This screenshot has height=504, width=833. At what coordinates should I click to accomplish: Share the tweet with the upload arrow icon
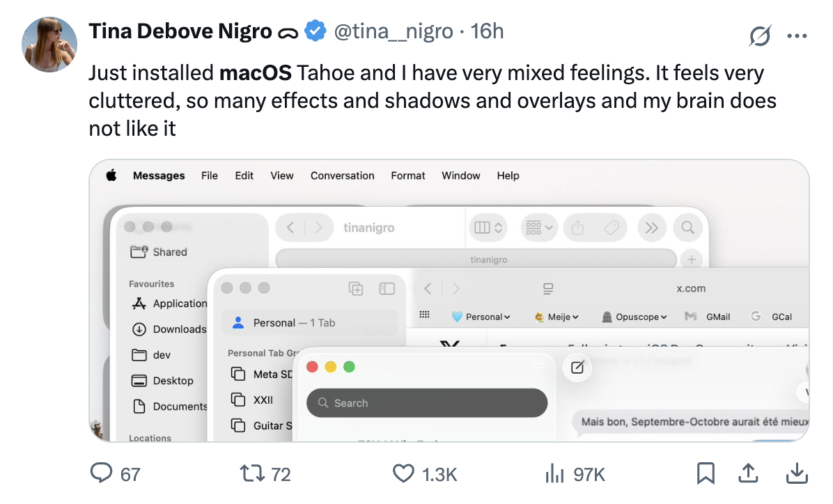pyautogui.click(x=748, y=474)
